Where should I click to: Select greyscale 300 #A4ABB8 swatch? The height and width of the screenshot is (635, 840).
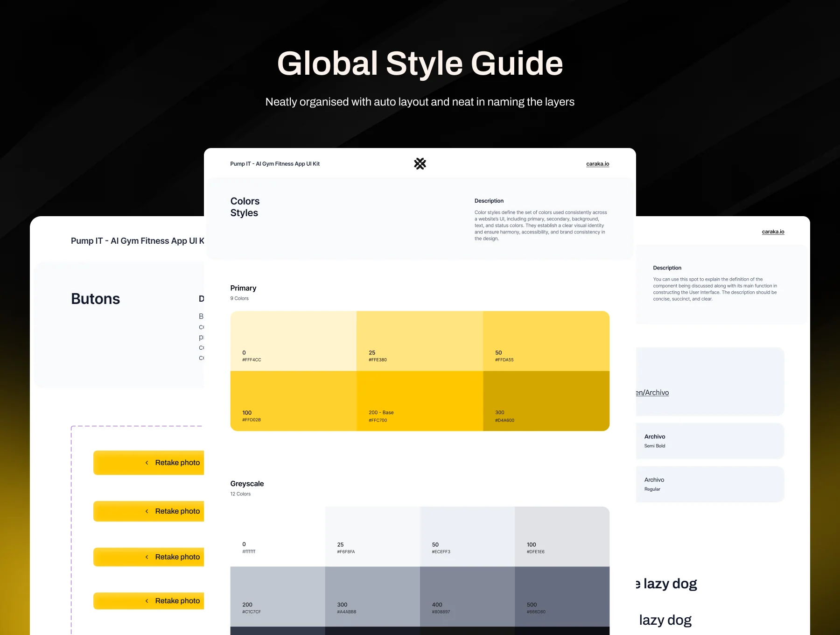(372, 597)
